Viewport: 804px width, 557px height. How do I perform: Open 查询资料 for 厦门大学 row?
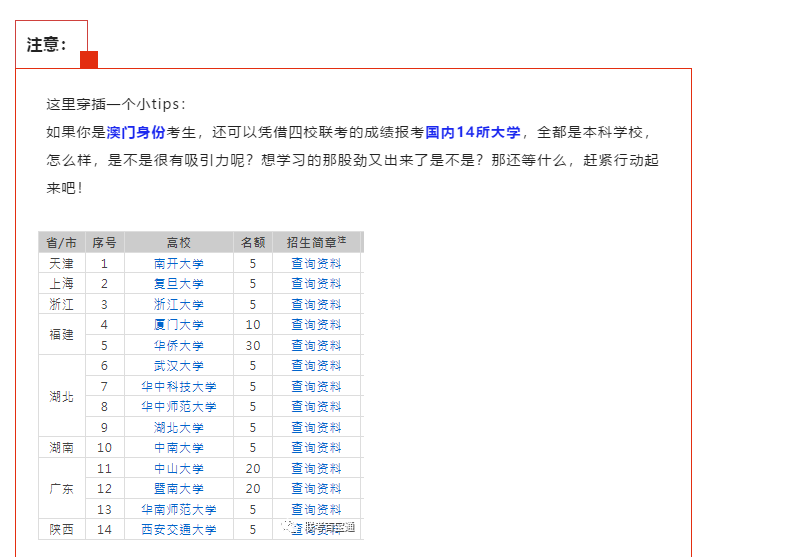pos(316,325)
